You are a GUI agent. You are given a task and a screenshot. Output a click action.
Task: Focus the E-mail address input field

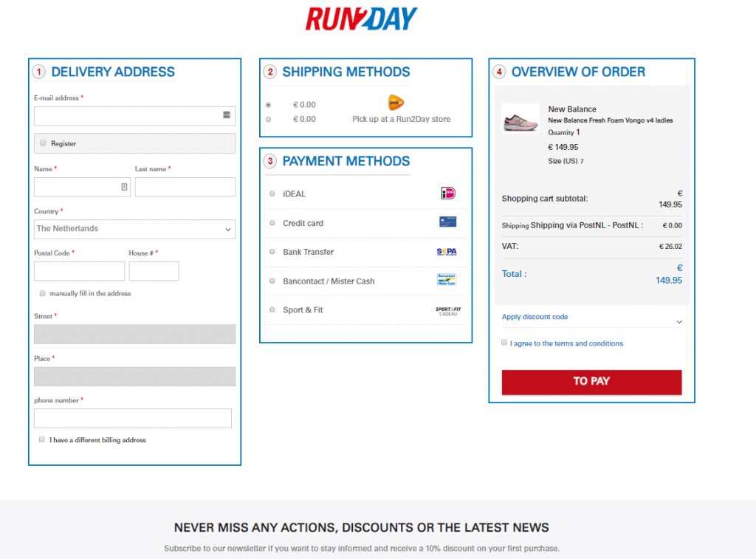134,116
